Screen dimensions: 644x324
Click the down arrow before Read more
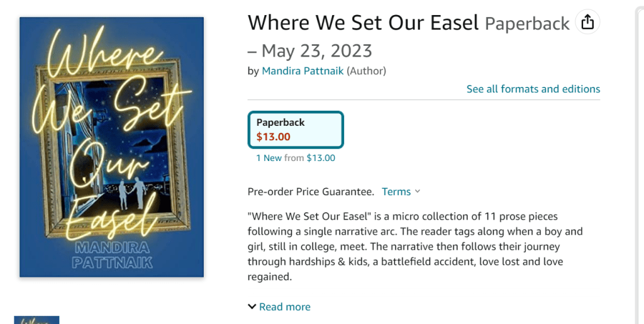[252, 307]
